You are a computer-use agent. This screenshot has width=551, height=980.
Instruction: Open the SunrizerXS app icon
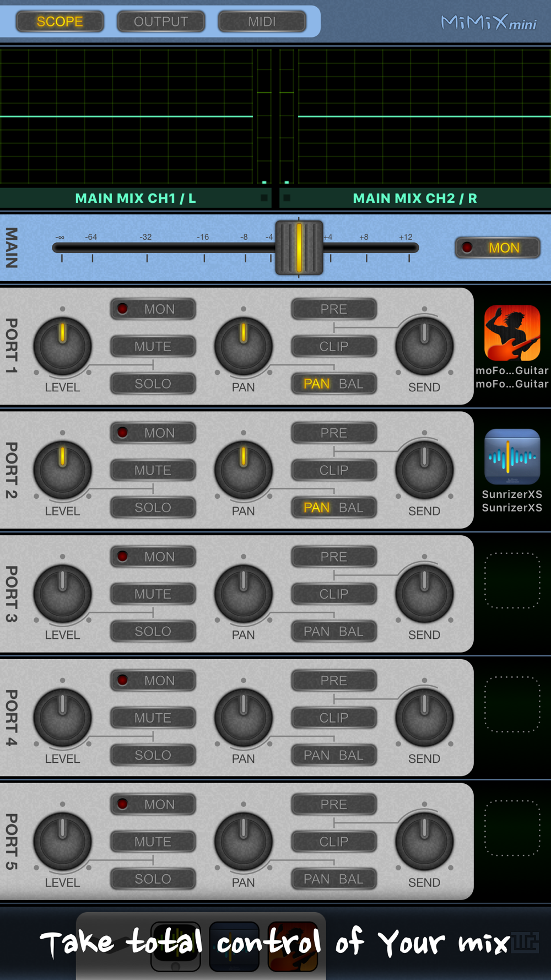(x=512, y=456)
